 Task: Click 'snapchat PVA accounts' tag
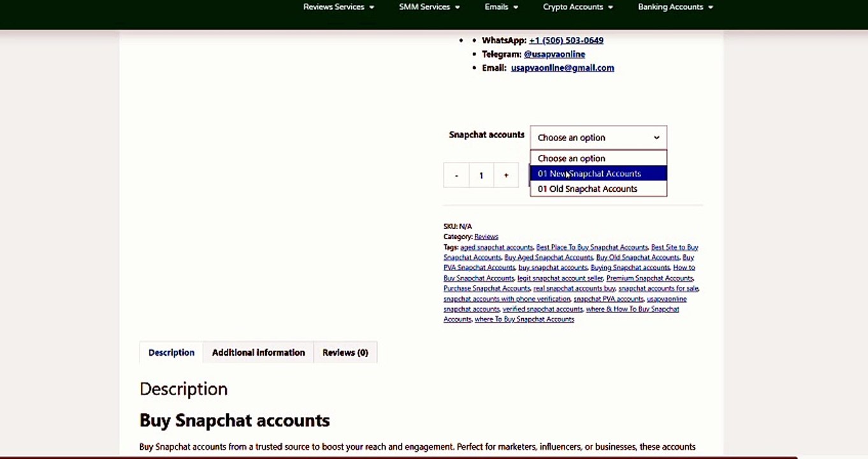(609, 298)
